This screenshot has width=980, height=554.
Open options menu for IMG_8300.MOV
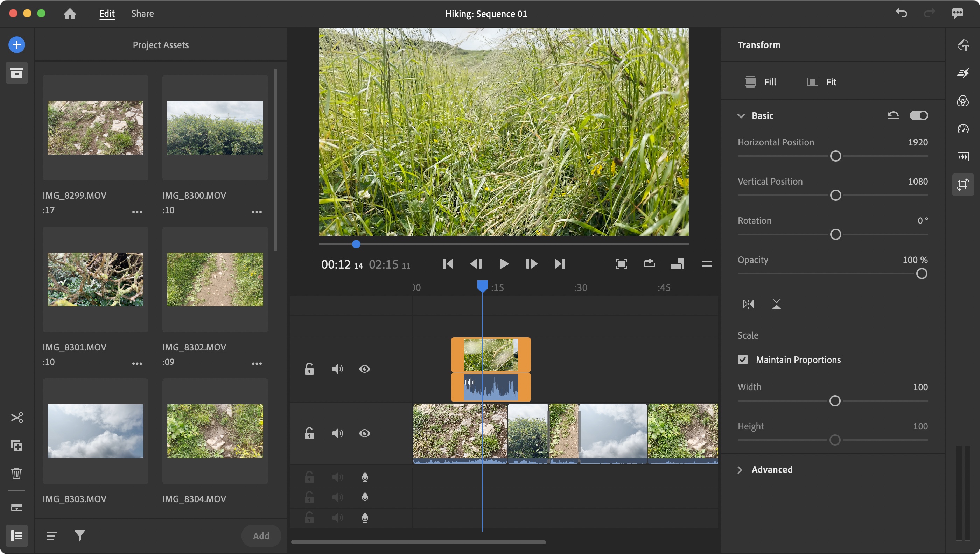click(x=257, y=212)
